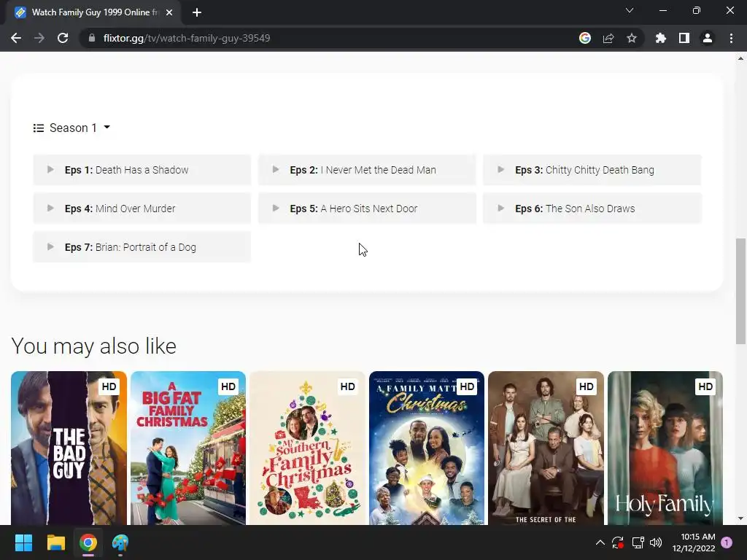
Task: Play Eps 6: The Son Also Draws
Action: click(x=592, y=208)
